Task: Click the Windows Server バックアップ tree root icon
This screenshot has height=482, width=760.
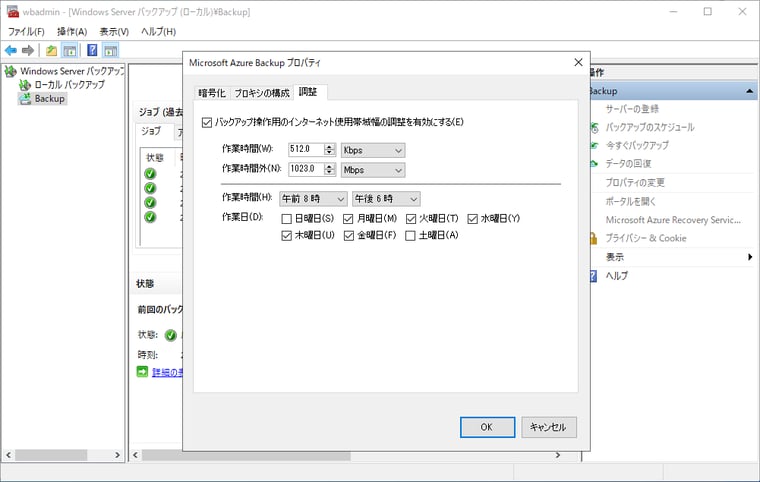Action: tap(11, 71)
